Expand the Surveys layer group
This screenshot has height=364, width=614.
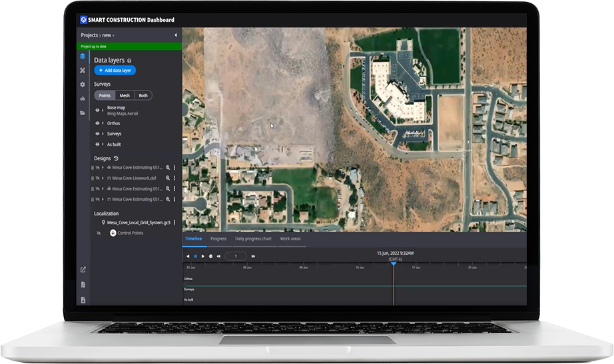pyautogui.click(x=103, y=134)
